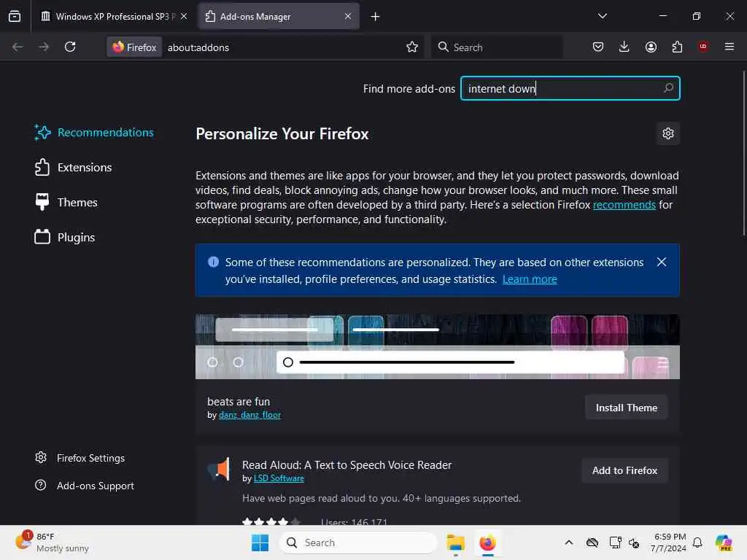This screenshot has height=560, width=747.
Task: Go back using the back arrow
Action: pos(18,47)
